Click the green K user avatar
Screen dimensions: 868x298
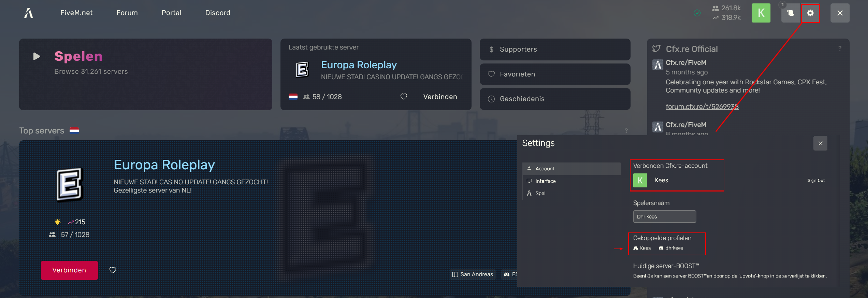[761, 13]
